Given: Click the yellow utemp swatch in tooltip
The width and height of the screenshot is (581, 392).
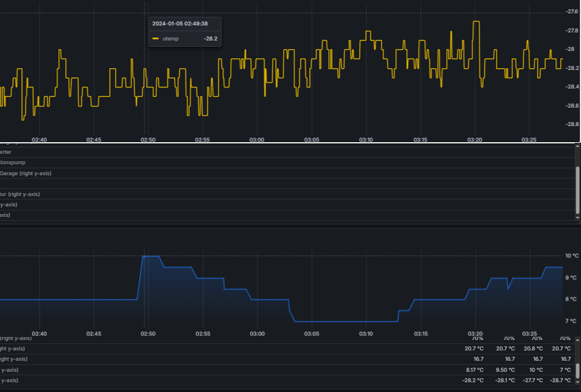Looking at the screenshot, I should (155, 39).
